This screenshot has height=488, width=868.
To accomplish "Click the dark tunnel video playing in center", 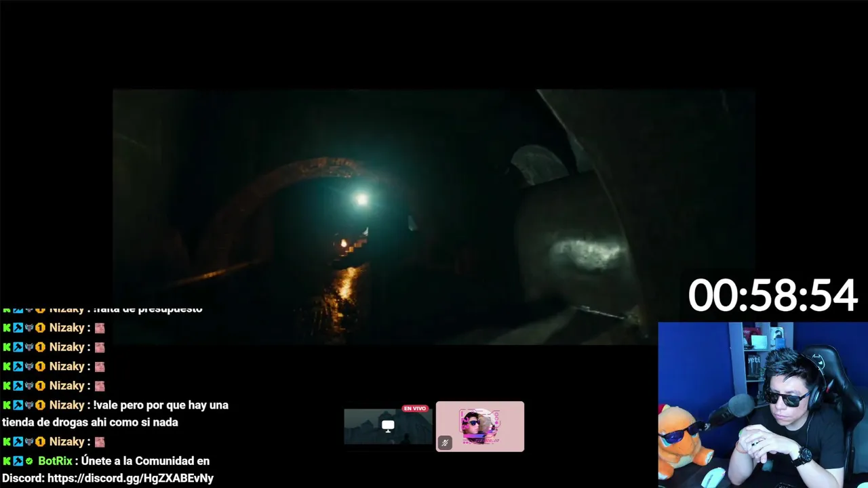I will [434, 217].
